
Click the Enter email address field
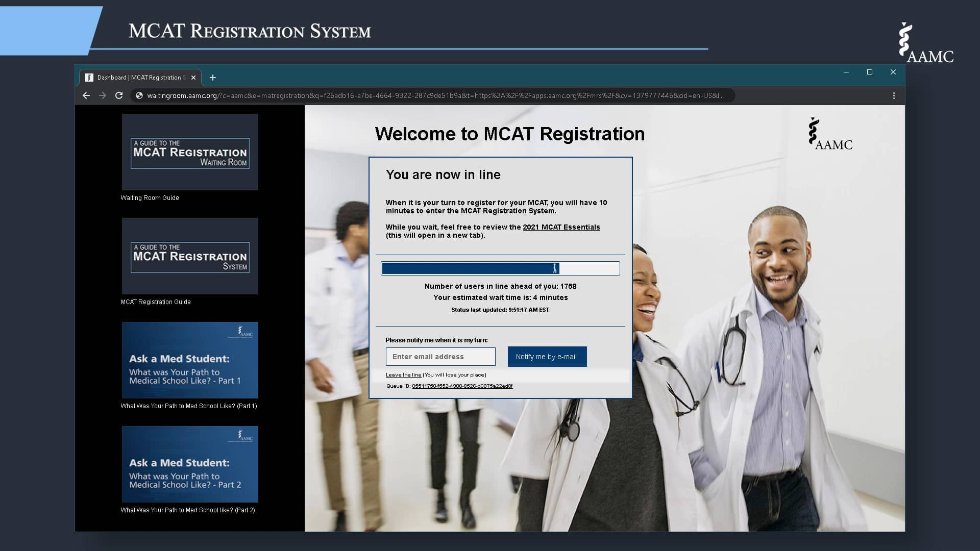pyautogui.click(x=440, y=357)
